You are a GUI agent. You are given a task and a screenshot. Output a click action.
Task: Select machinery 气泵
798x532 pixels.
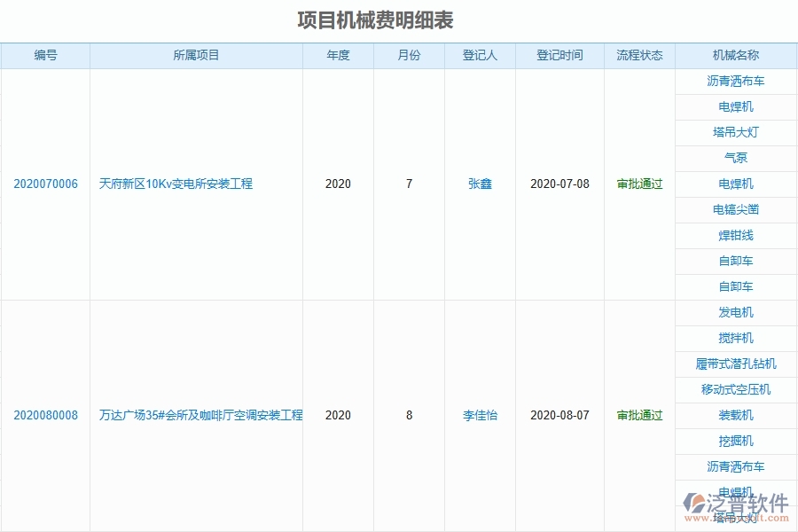coord(733,158)
